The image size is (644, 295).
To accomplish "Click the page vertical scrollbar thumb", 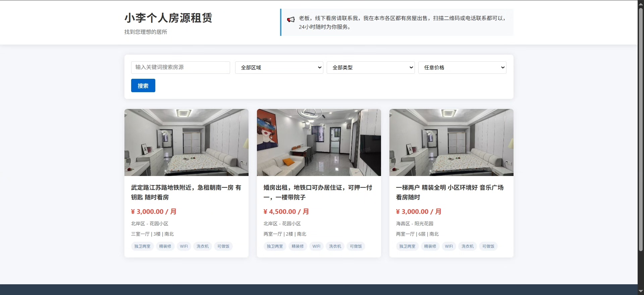I will (x=641, y=129).
